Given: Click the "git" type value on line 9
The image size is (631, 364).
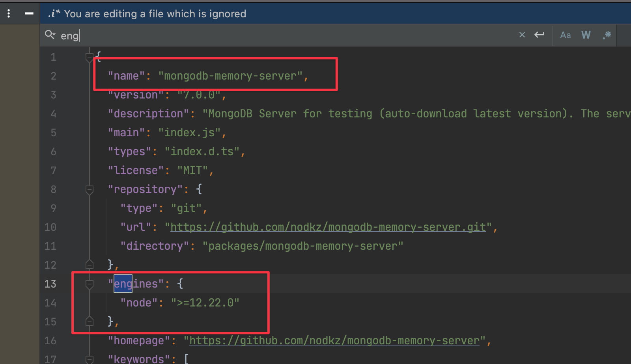Looking at the screenshot, I should tap(186, 208).
